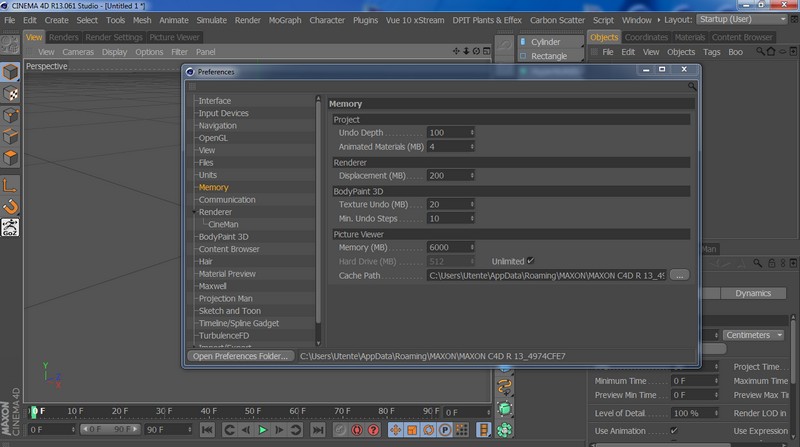Switch to the Materials tab
Screen dimensions: 800x447
(x=689, y=37)
